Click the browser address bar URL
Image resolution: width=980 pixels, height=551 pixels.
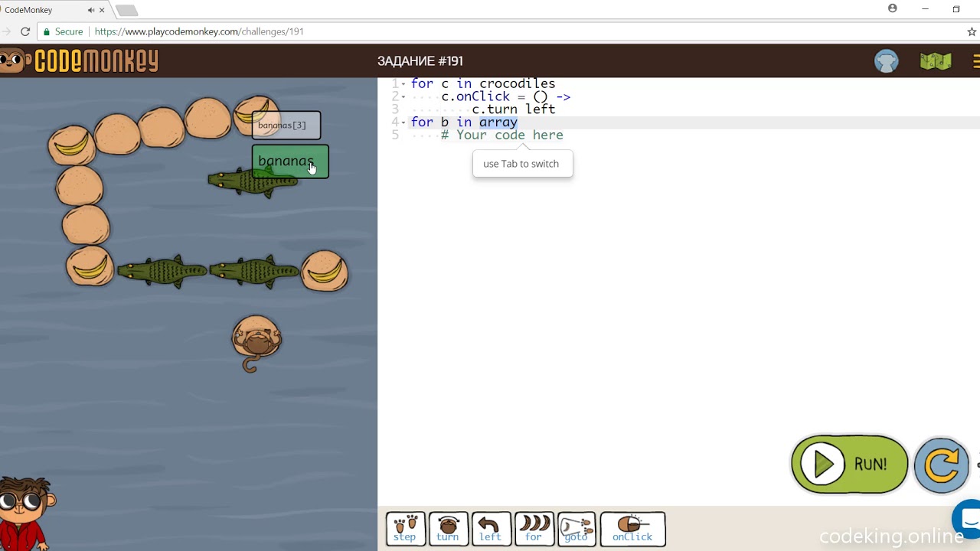point(199,31)
